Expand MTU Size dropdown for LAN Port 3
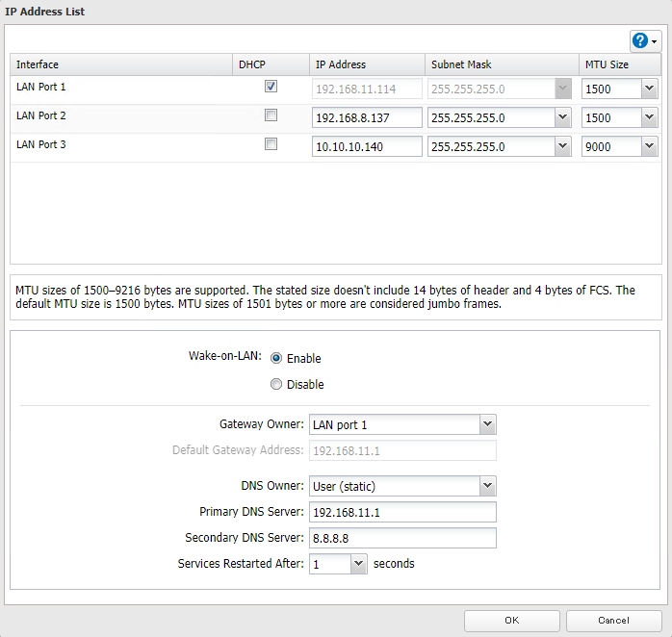672x637 pixels. tap(649, 146)
